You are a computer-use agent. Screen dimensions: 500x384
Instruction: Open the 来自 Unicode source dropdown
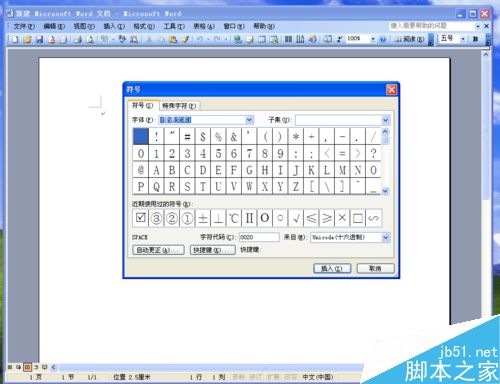point(386,237)
